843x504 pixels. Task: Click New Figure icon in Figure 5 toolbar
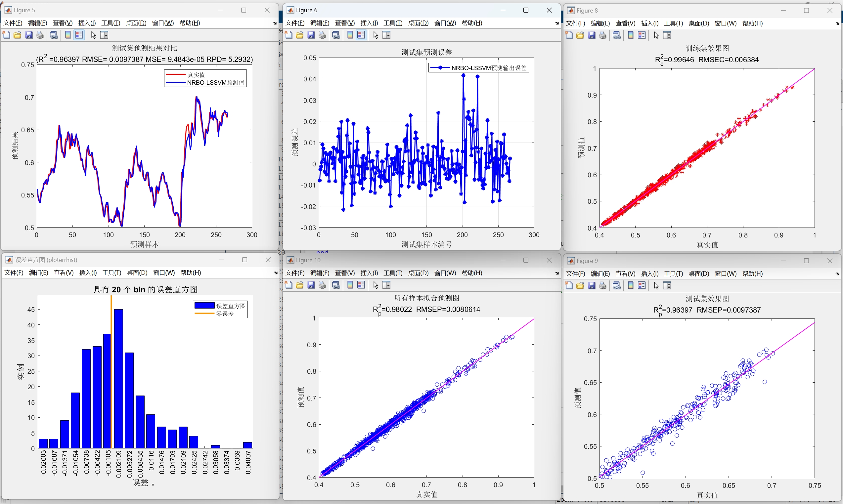6,35
